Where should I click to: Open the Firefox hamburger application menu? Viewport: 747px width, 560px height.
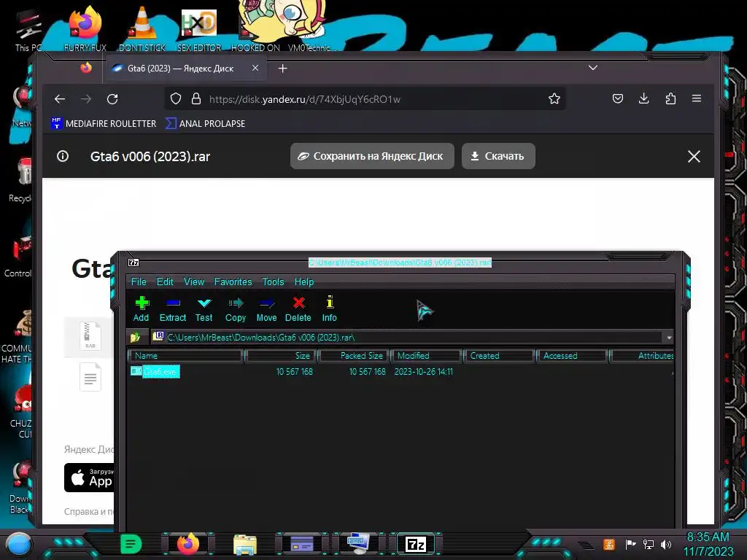pos(697,98)
